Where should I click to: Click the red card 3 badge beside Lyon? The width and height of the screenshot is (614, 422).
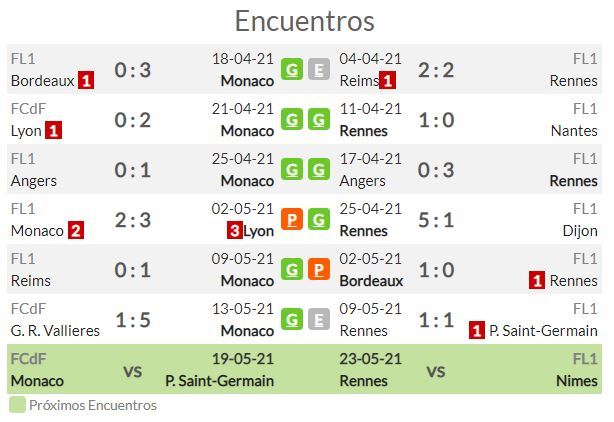click(235, 231)
